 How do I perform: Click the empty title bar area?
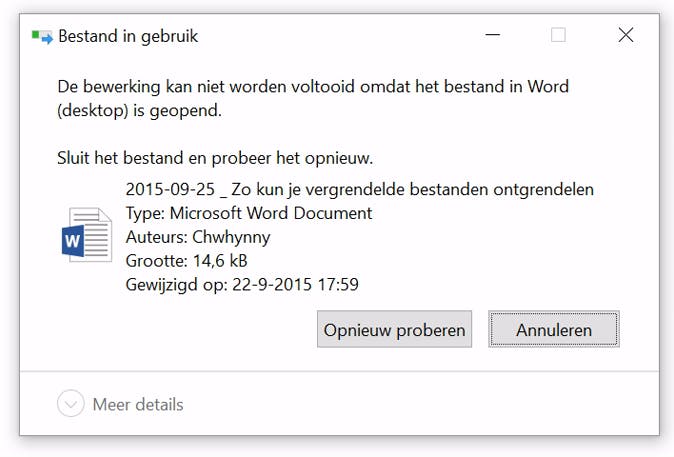[x=330, y=36]
